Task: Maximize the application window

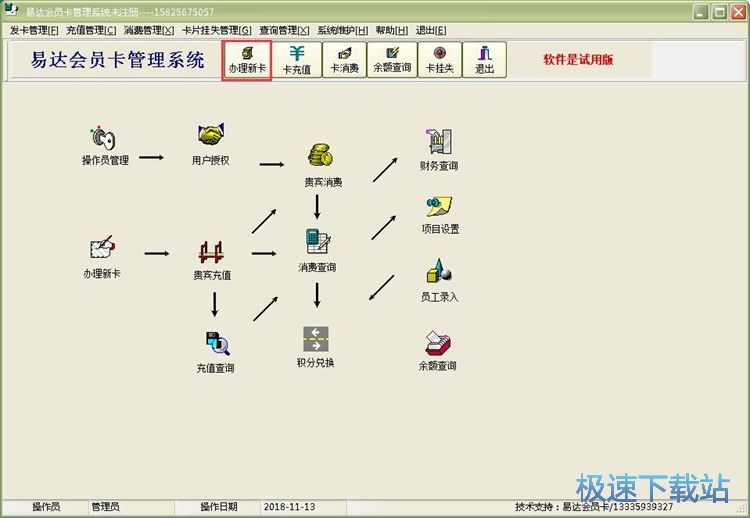Action: pos(720,12)
